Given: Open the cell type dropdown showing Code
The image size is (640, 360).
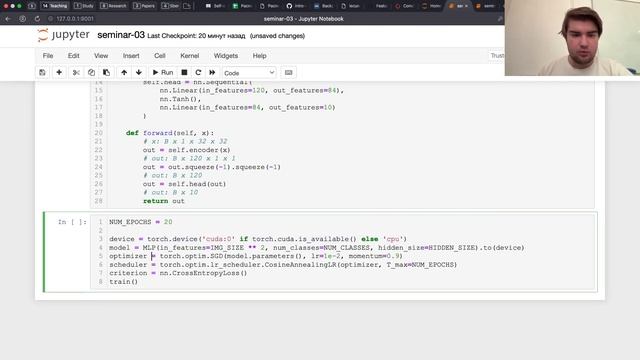Looking at the screenshot, I should coord(249,73).
